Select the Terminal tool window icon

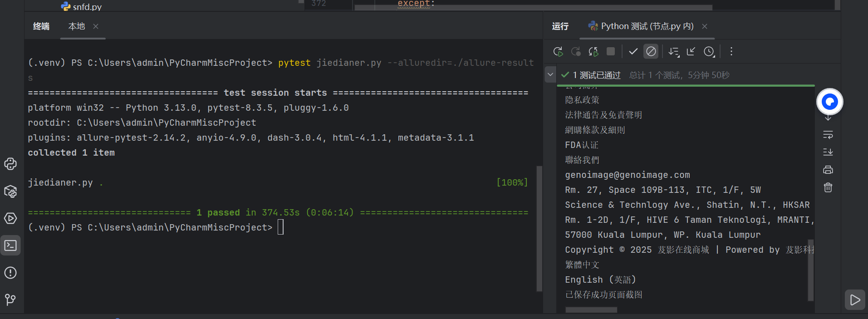pos(10,245)
